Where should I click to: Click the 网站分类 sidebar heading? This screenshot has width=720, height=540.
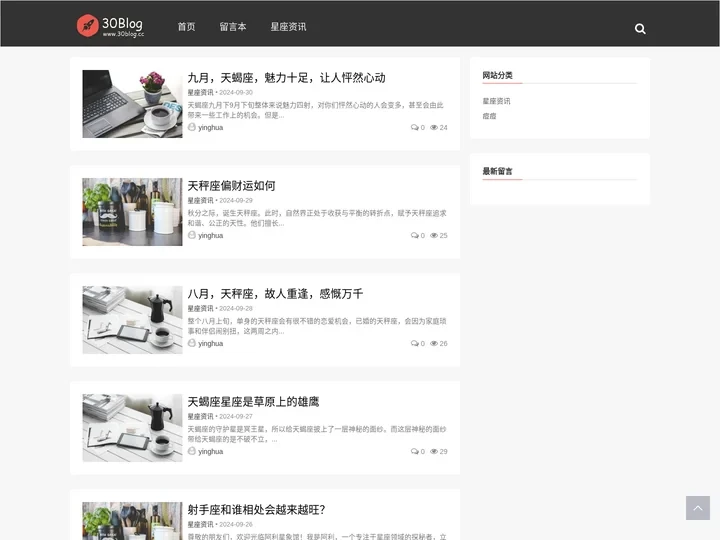497,75
